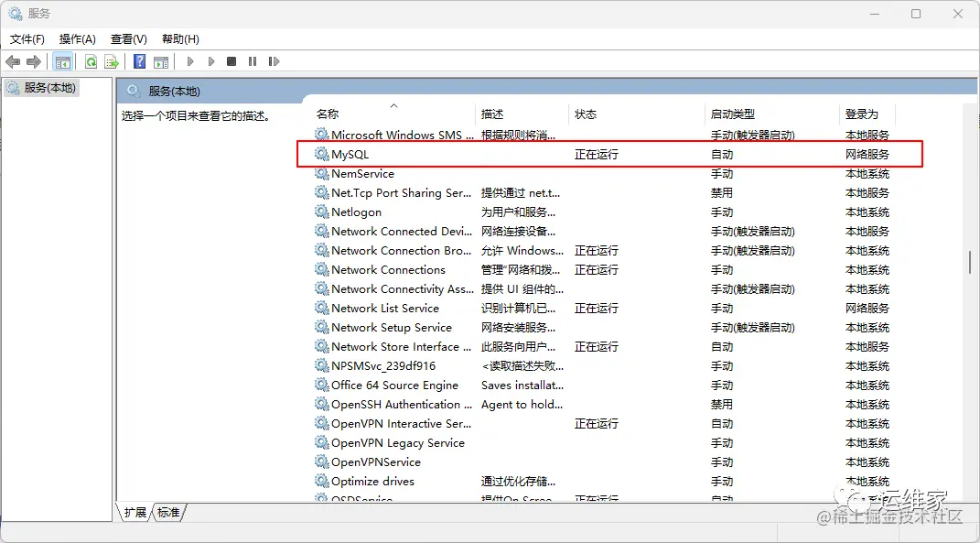The width and height of the screenshot is (980, 543).
Task: Open the 查看(V) menu
Action: pos(129,38)
